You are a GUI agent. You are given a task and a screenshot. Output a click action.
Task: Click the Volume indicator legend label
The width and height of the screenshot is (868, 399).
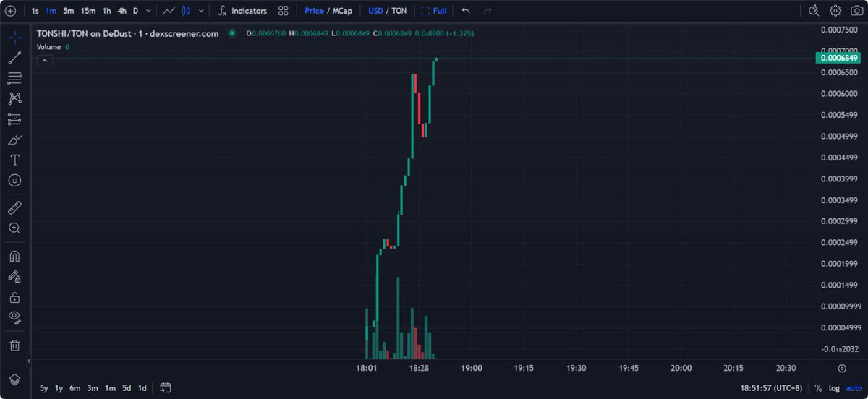48,47
